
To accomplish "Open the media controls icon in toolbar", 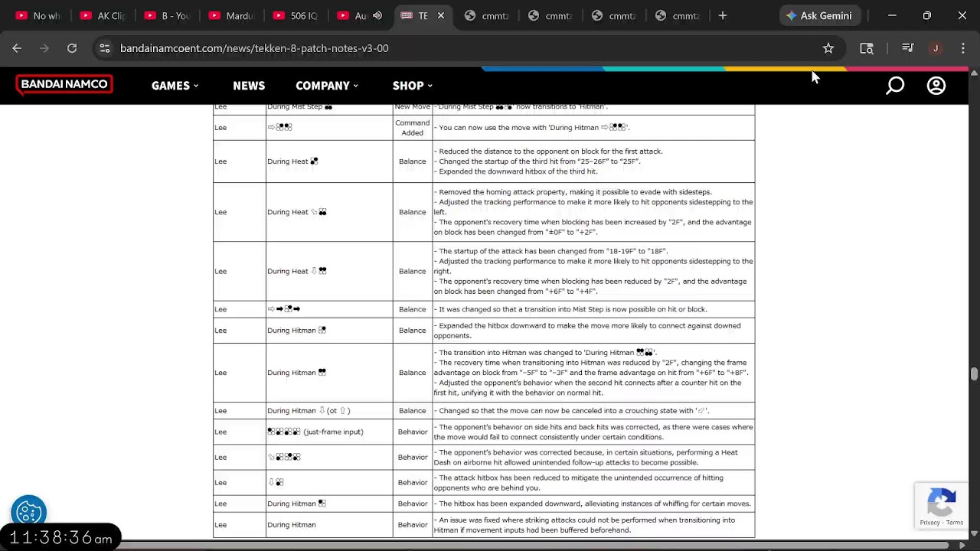I will 908,48.
